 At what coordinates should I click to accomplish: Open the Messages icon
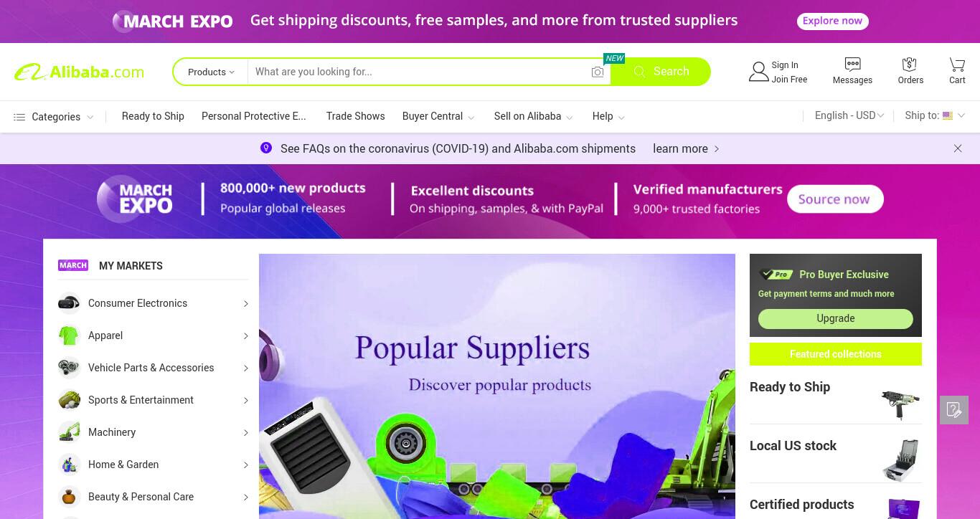[852, 64]
